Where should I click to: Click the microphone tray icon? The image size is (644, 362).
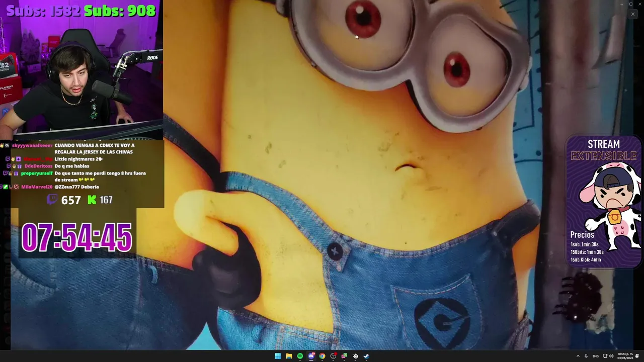click(x=586, y=356)
